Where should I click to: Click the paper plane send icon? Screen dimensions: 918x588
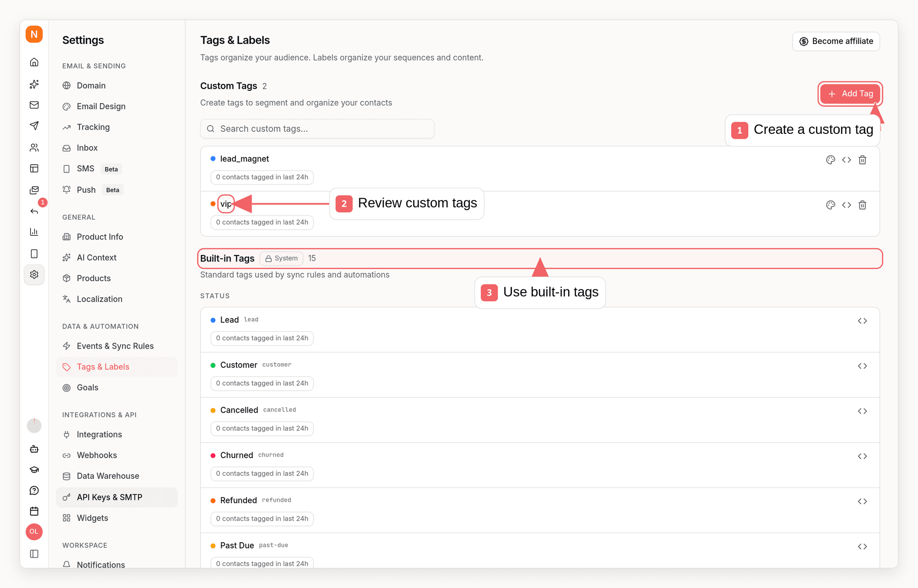click(x=34, y=126)
